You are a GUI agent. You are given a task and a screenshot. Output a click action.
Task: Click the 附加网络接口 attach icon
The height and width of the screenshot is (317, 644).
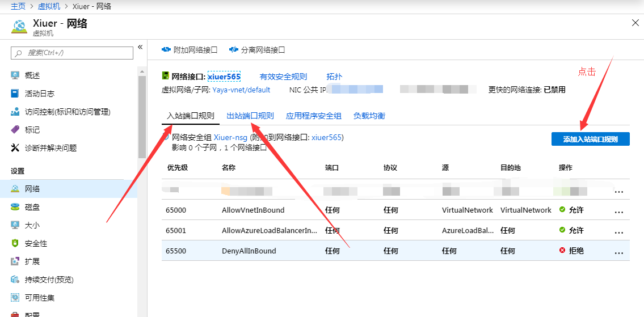[166, 50]
